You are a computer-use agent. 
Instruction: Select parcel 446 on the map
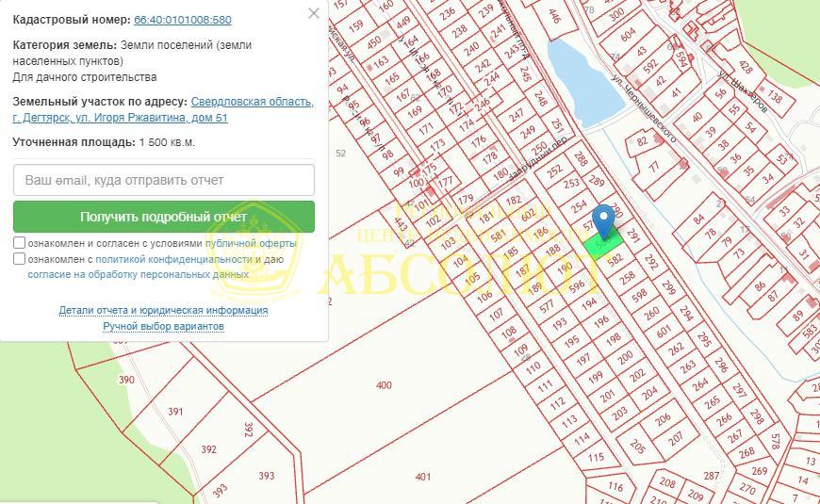(555, 16)
